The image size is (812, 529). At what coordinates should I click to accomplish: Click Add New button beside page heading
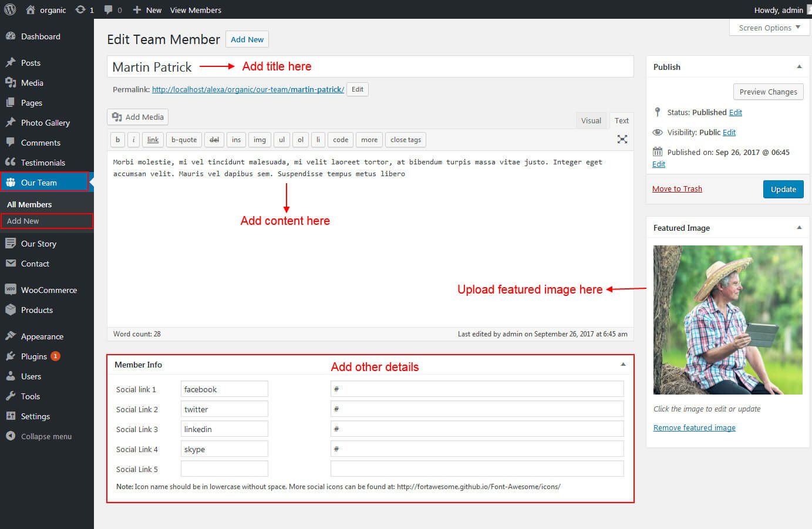247,39
